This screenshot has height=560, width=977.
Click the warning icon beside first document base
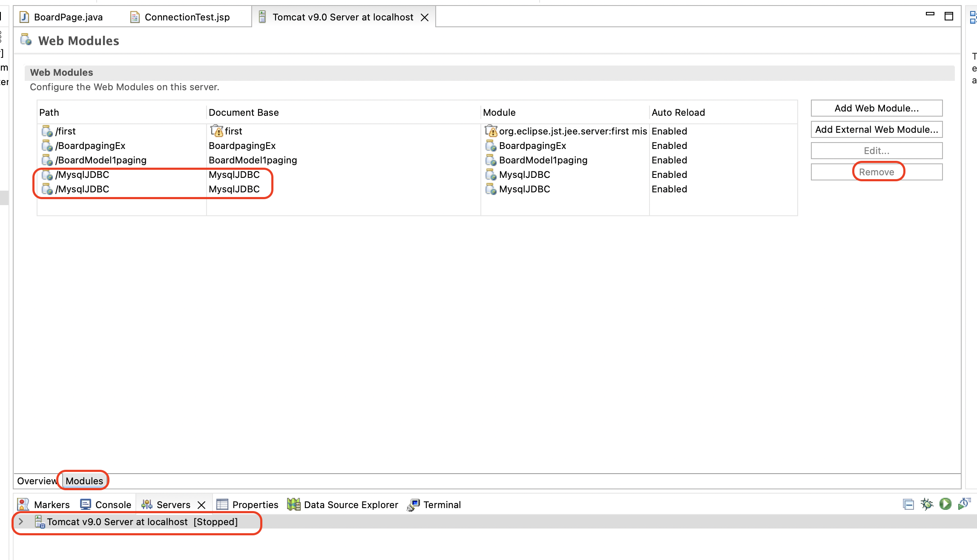click(216, 131)
